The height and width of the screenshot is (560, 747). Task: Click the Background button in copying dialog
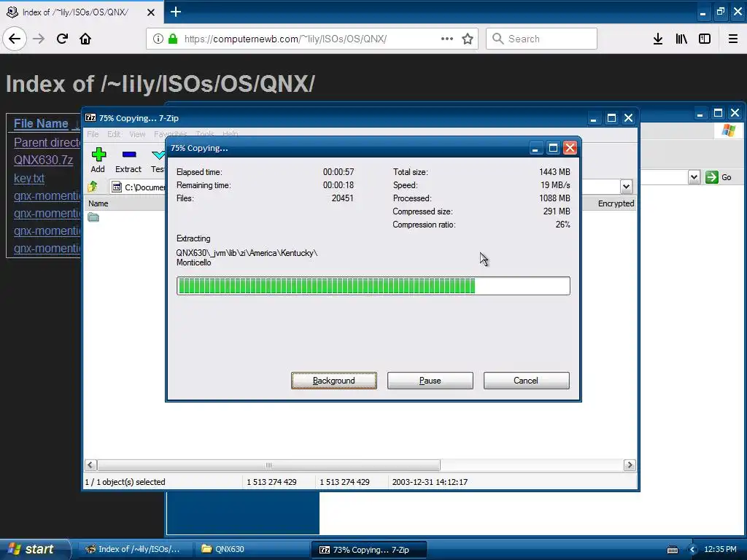point(334,381)
